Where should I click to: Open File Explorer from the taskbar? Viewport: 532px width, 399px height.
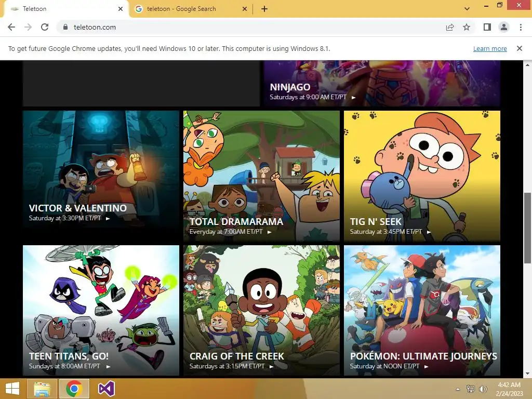(43, 389)
